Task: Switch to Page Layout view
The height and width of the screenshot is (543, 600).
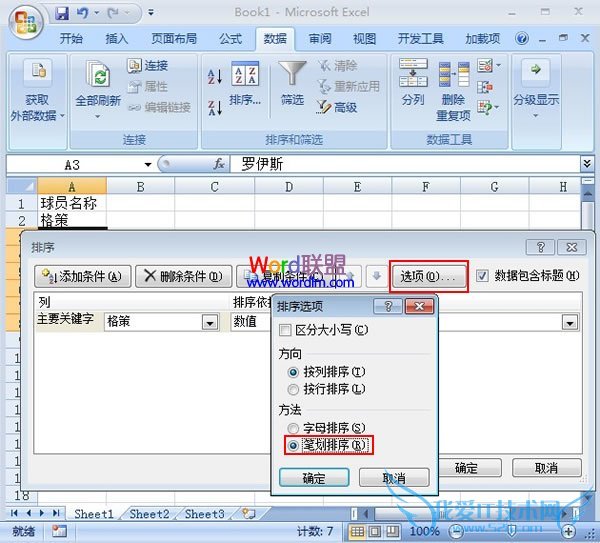Action: (x=375, y=531)
